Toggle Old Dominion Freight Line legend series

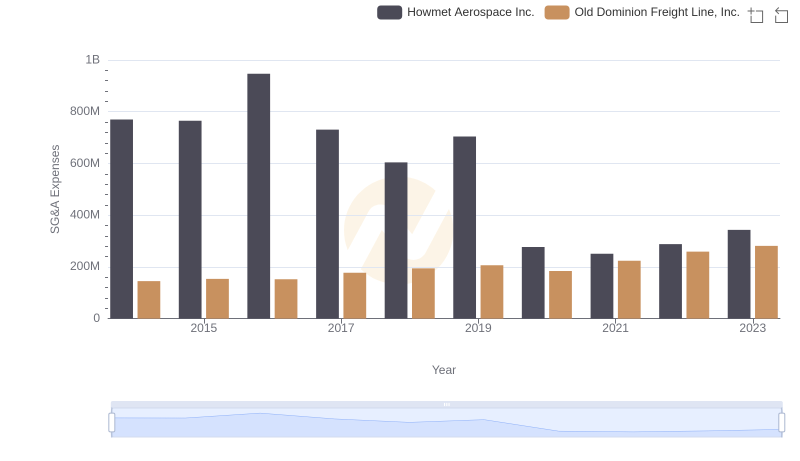click(642, 12)
